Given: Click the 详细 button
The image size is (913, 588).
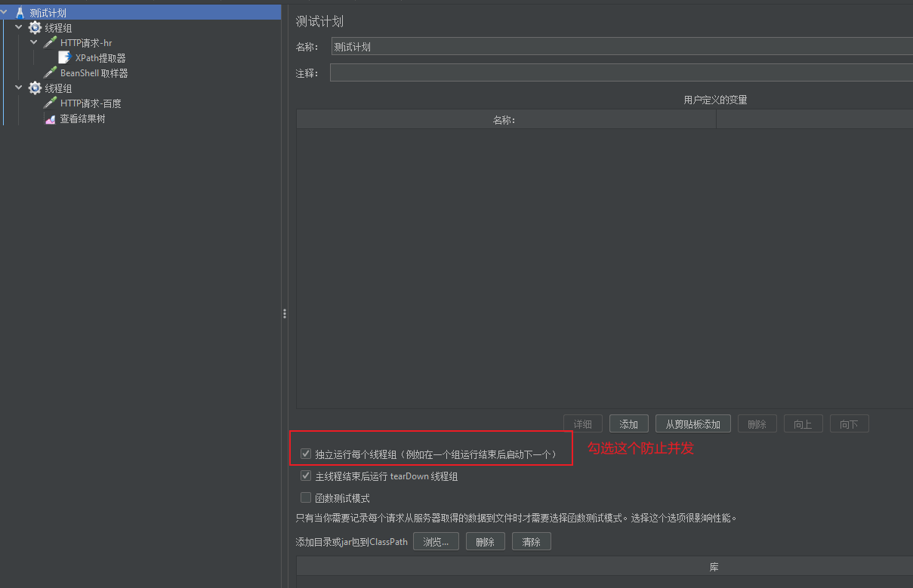Looking at the screenshot, I should pyautogui.click(x=583, y=424).
